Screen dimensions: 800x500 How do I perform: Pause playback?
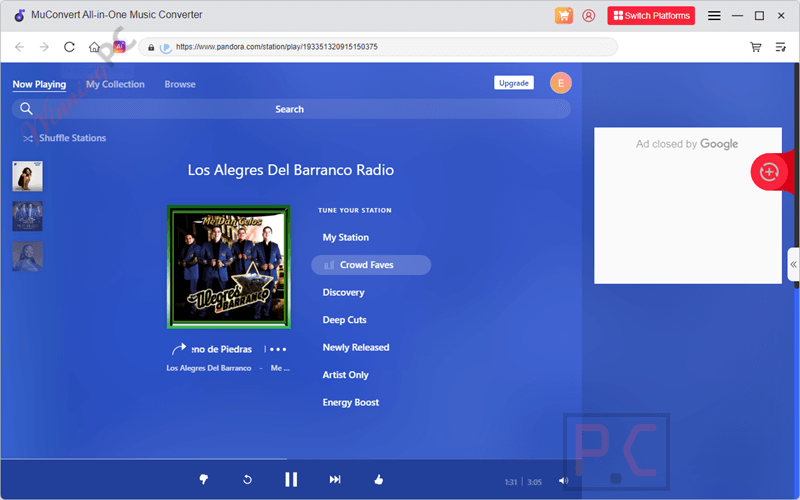291,480
